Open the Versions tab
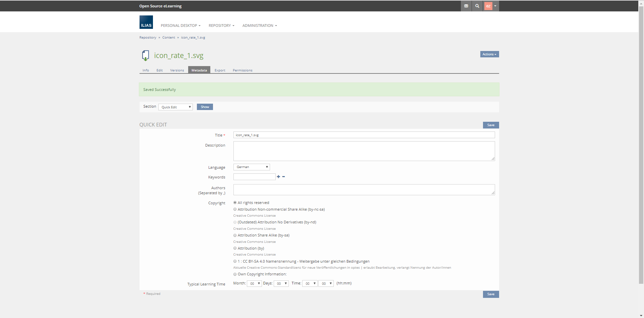The height and width of the screenshot is (318, 644). point(177,70)
